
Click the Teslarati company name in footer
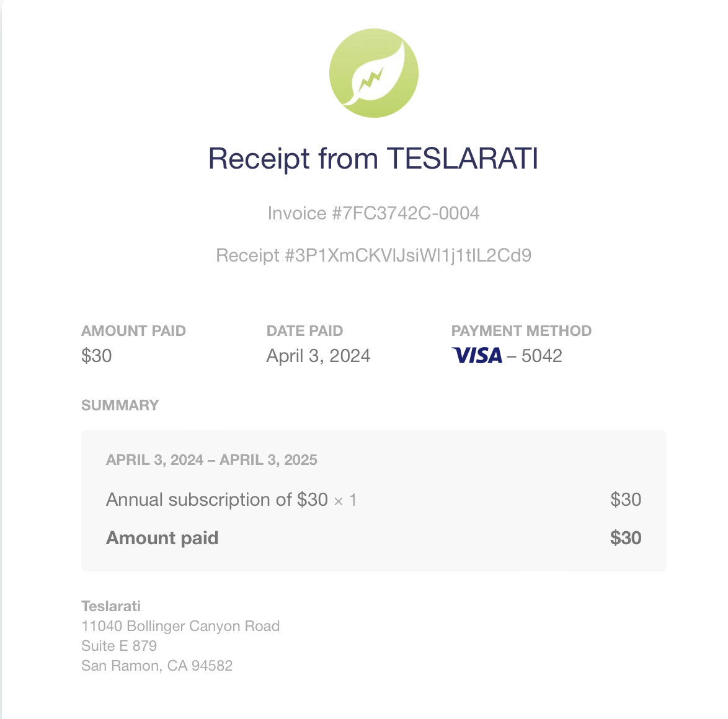[111, 606]
